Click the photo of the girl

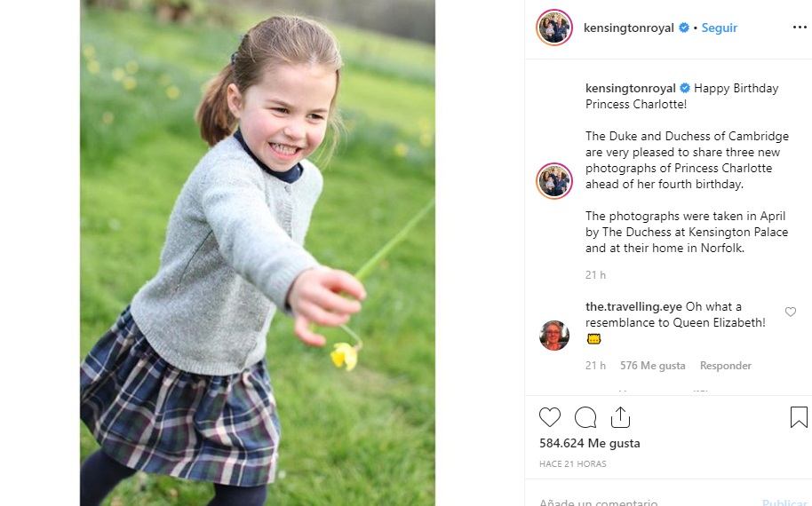click(x=258, y=253)
